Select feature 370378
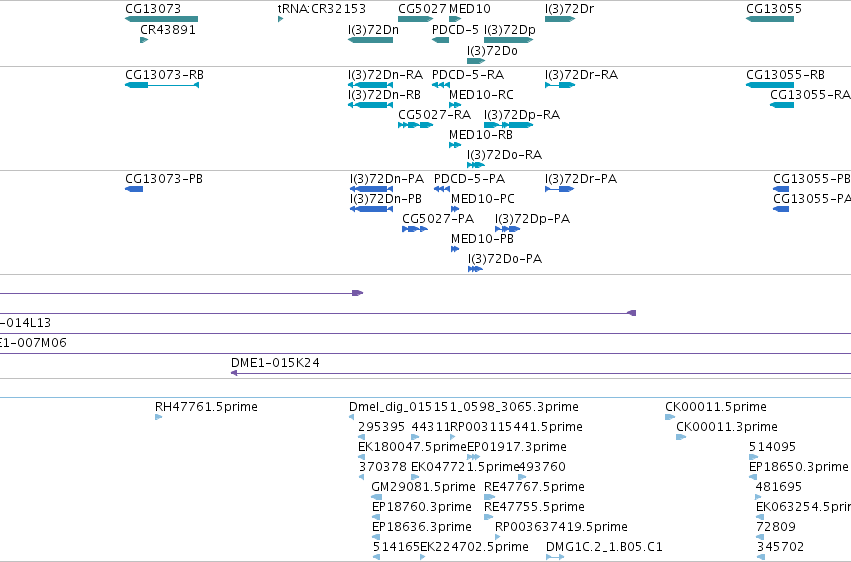This screenshot has height=562, width=851. pos(361,477)
